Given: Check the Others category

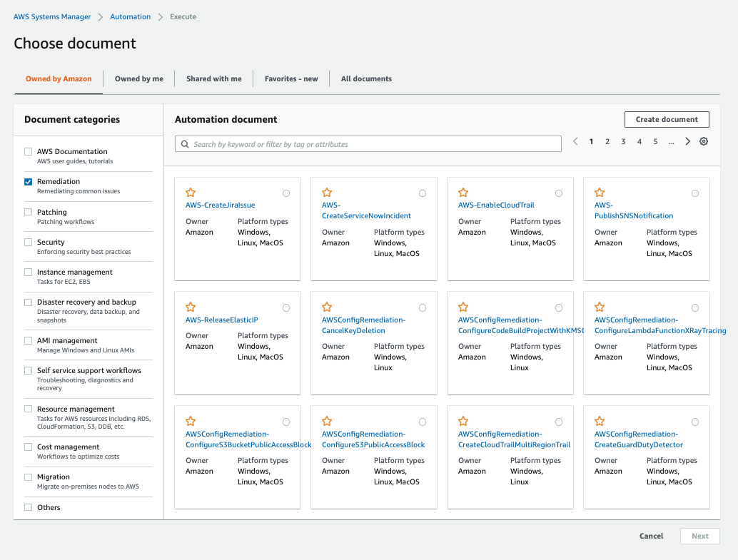Looking at the screenshot, I should tap(29, 507).
